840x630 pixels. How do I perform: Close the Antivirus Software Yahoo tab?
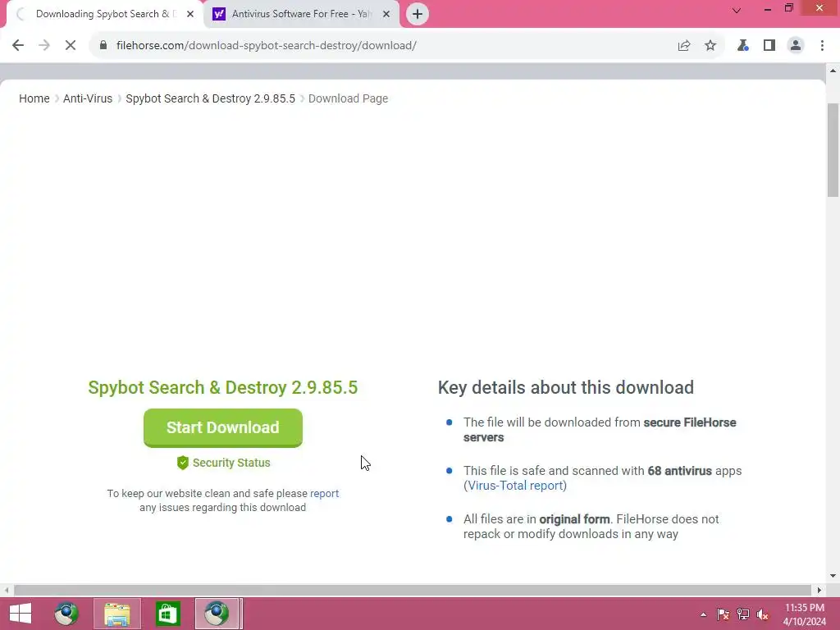[x=386, y=14]
